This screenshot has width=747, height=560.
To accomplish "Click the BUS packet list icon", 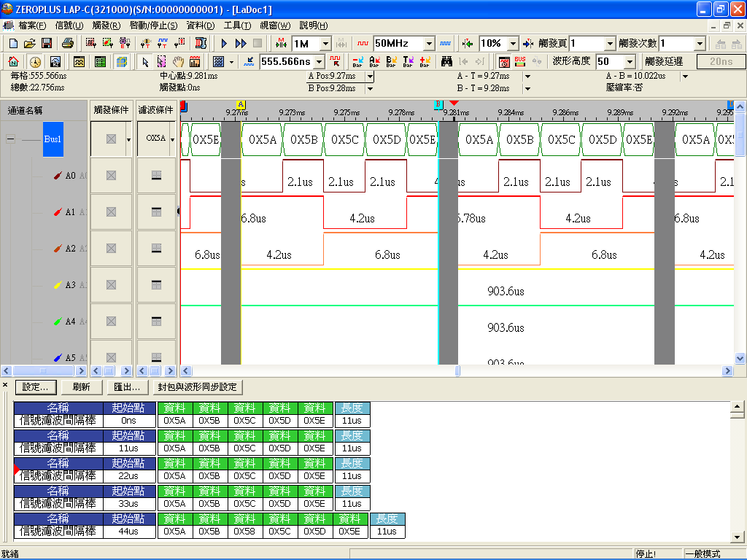I will [x=520, y=62].
